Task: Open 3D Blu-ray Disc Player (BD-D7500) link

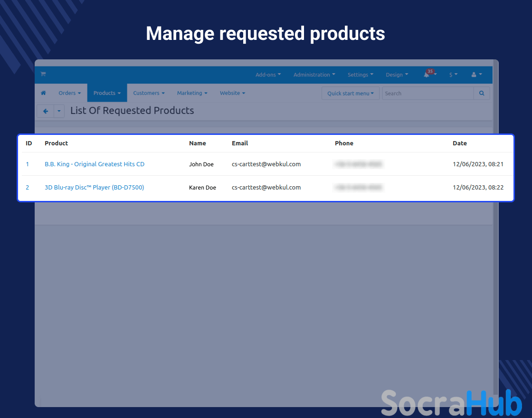Action: click(x=94, y=188)
